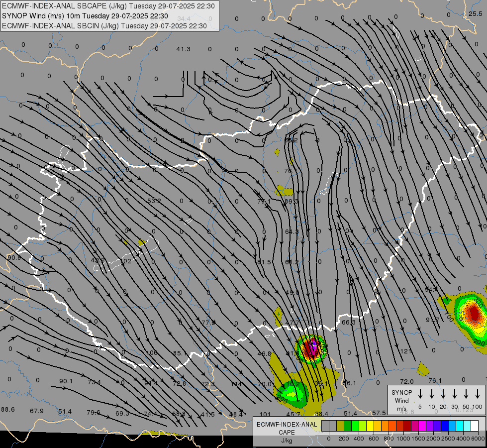
Task: Click the 69.3 CIN value
Action: 122,414
